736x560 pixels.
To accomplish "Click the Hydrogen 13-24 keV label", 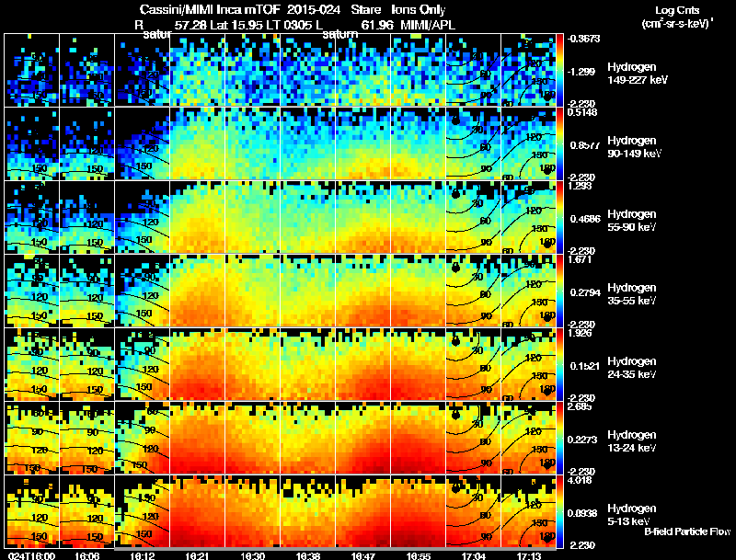I will [x=632, y=441].
